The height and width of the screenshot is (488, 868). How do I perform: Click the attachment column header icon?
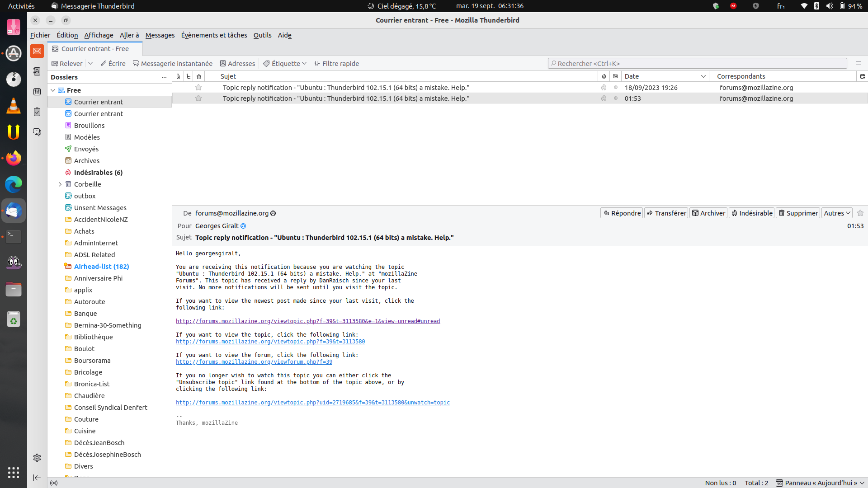tap(178, 76)
